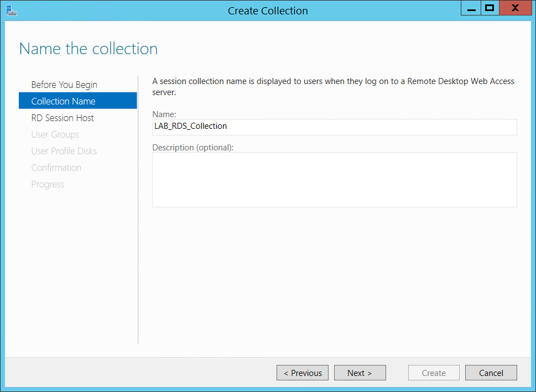Select the User Profile Disks step
Image resolution: width=536 pixels, height=392 pixels.
click(x=64, y=151)
